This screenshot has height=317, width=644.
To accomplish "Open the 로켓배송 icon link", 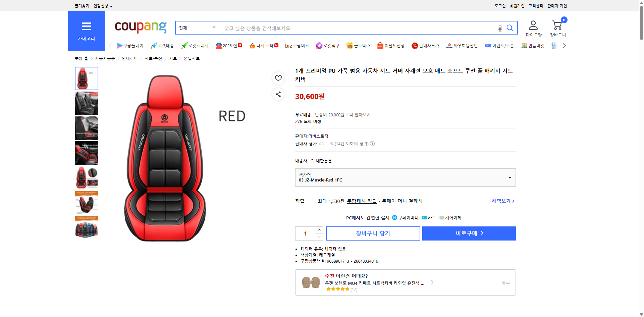I will pos(153,45).
